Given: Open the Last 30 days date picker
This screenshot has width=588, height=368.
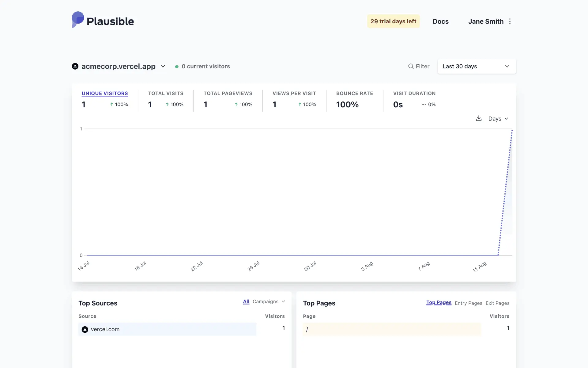Looking at the screenshot, I should pos(476,66).
